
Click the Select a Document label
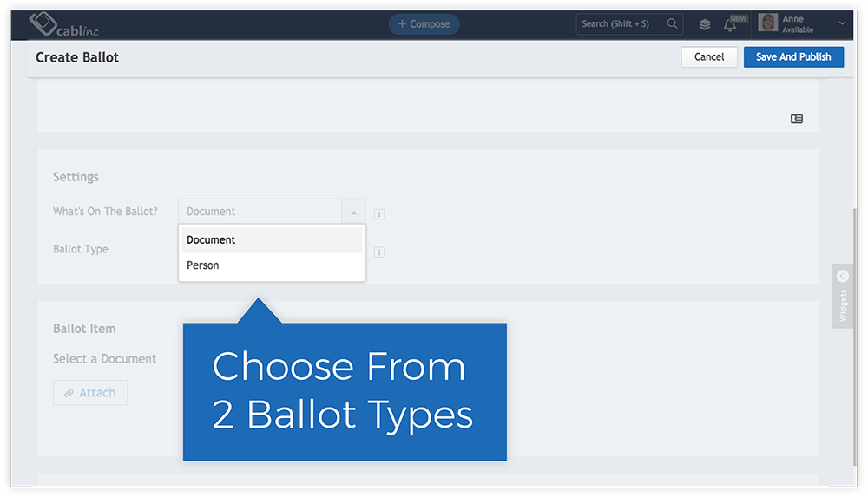[105, 358]
